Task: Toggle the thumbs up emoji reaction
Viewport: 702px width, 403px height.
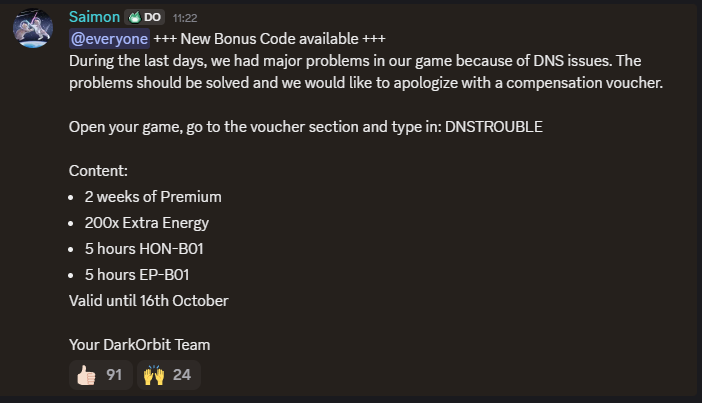Action: 86,375
